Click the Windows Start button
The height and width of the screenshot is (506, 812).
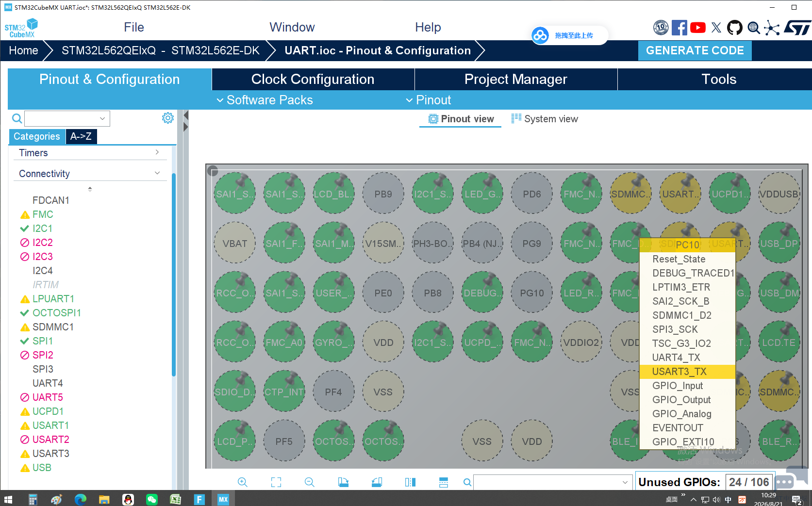[8, 499]
